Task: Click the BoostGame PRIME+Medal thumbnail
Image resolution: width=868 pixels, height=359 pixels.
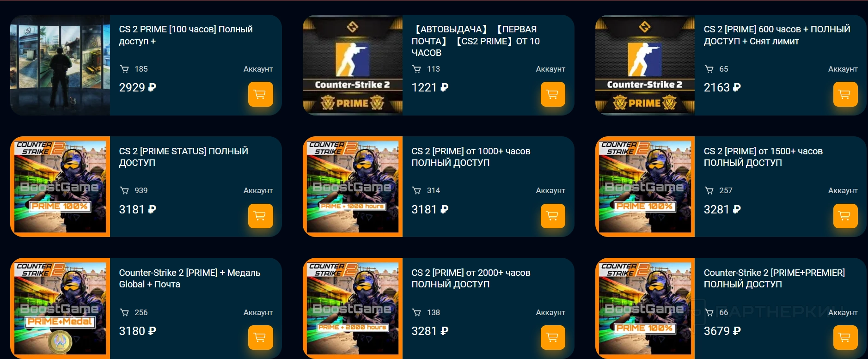Action: coord(60,308)
